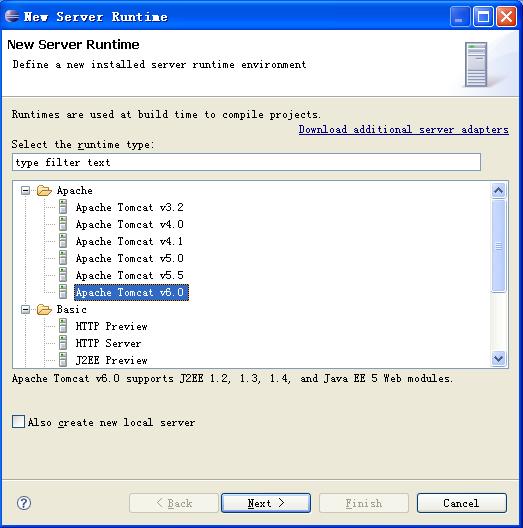
Task: Minimize the New Server Runtime window
Action: (460, 16)
